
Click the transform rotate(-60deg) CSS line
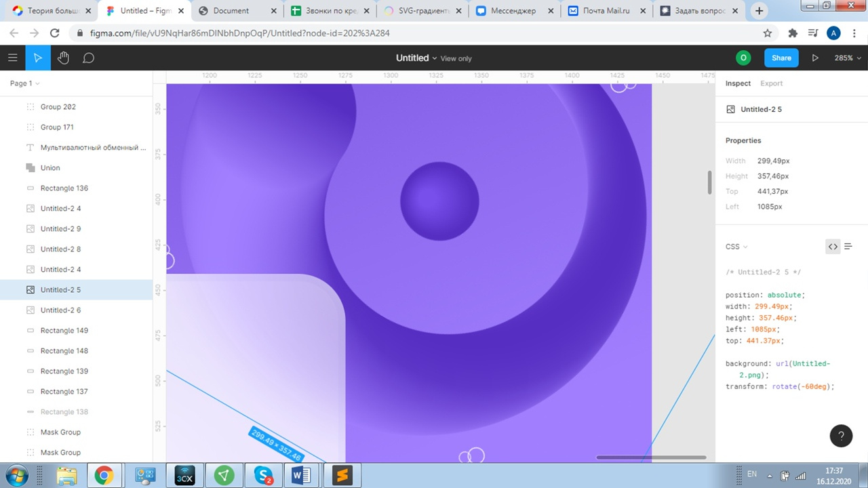coord(780,386)
